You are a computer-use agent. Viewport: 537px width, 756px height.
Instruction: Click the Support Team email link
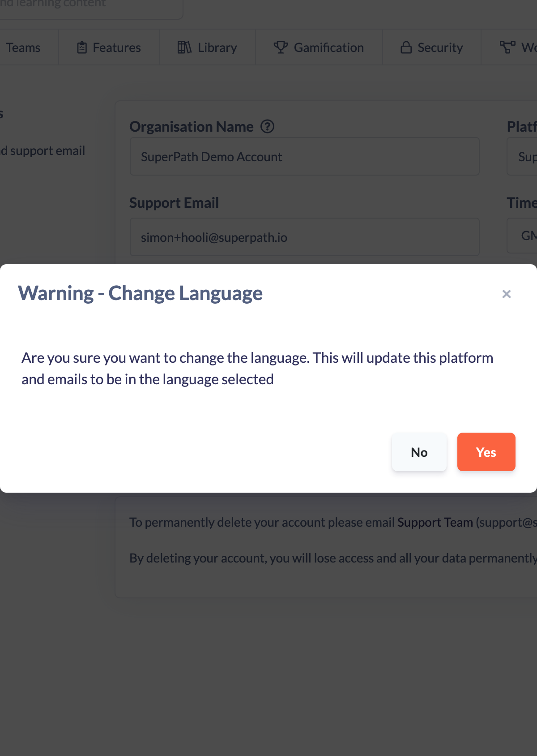pyautogui.click(x=435, y=522)
